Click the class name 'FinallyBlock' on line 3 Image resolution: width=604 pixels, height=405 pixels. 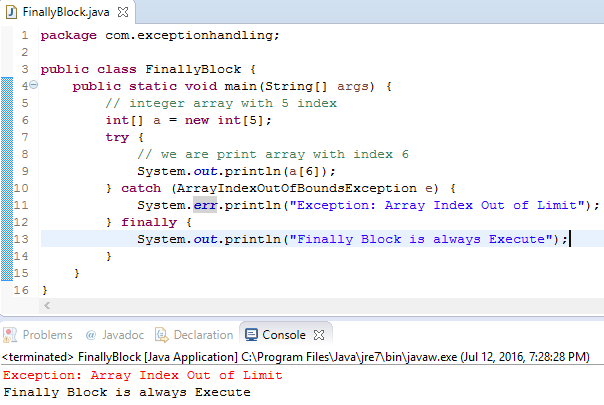point(193,69)
